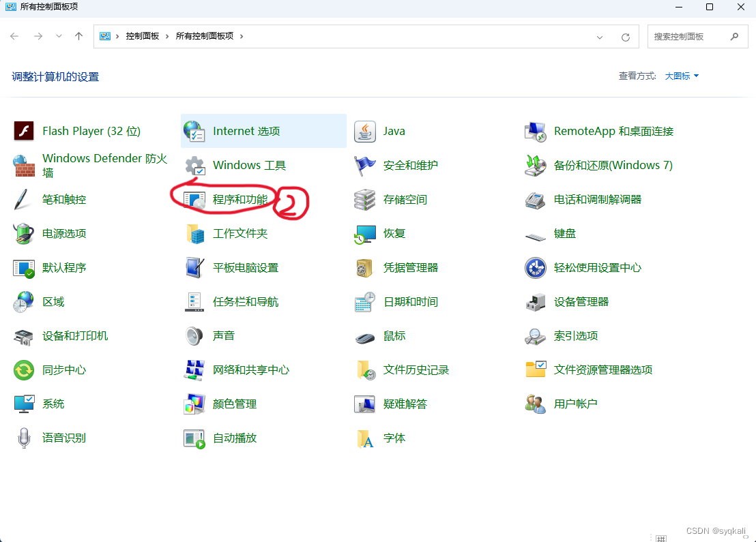Image resolution: width=756 pixels, height=542 pixels.
Task: Refresh the control panel view
Action: [x=626, y=37]
